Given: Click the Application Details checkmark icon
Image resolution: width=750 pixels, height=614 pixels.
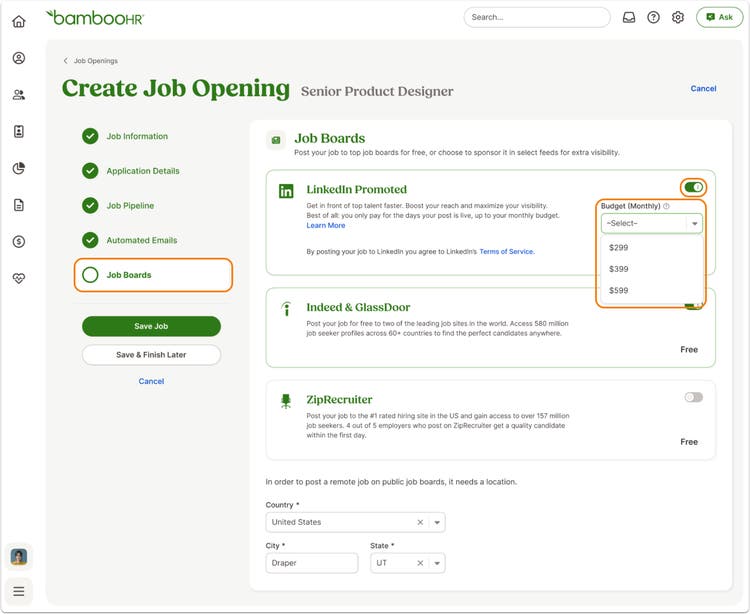Looking at the screenshot, I should pos(90,171).
